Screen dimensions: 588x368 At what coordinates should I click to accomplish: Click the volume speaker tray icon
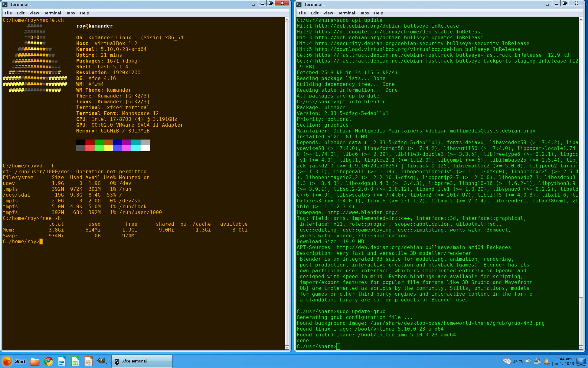(528, 361)
